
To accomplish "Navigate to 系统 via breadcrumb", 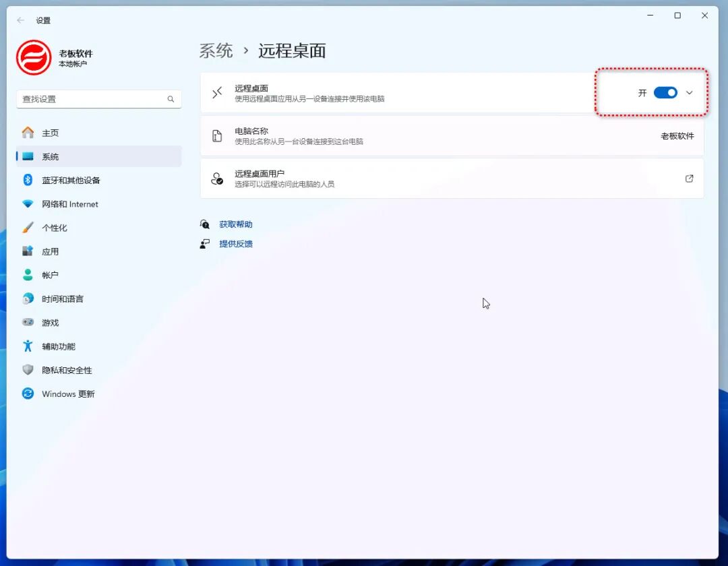I will (216, 51).
